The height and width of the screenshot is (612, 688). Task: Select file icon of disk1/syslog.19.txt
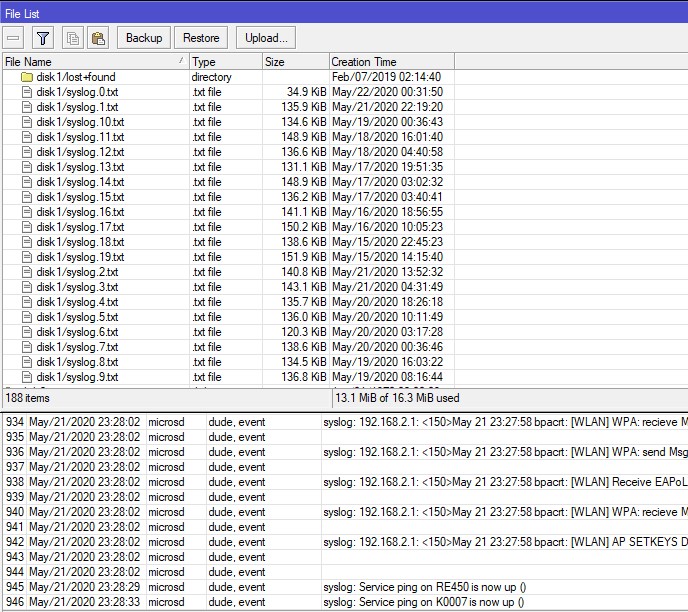pos(27,257)
